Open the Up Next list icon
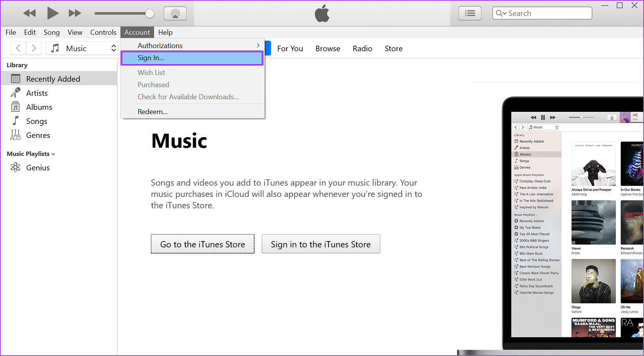Viewport: 644px width, 356px height. tap(470, 13)
